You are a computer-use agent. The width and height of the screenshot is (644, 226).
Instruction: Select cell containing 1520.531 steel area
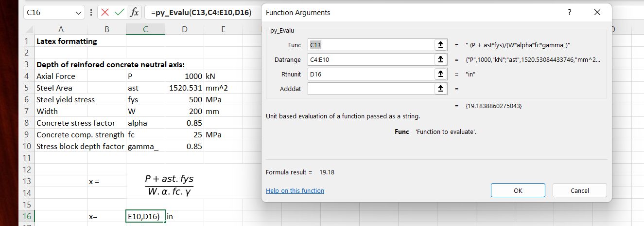184,88
